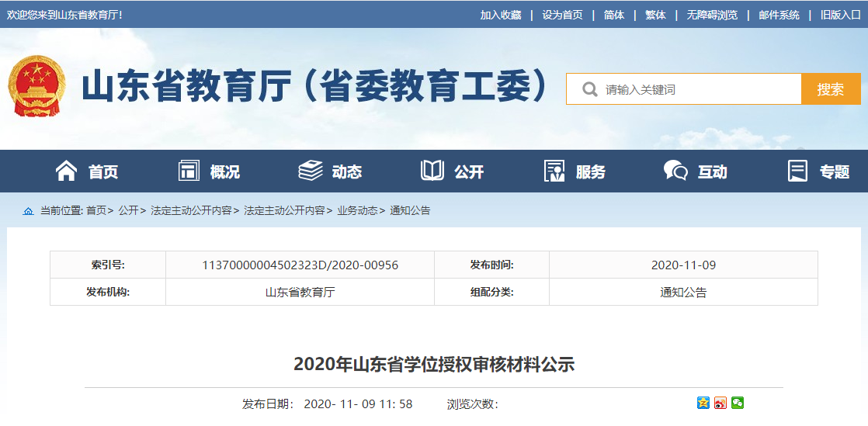Focus the 请输入关键词 search field
Viewport: 868px width, 426px height.
(699, 89)
